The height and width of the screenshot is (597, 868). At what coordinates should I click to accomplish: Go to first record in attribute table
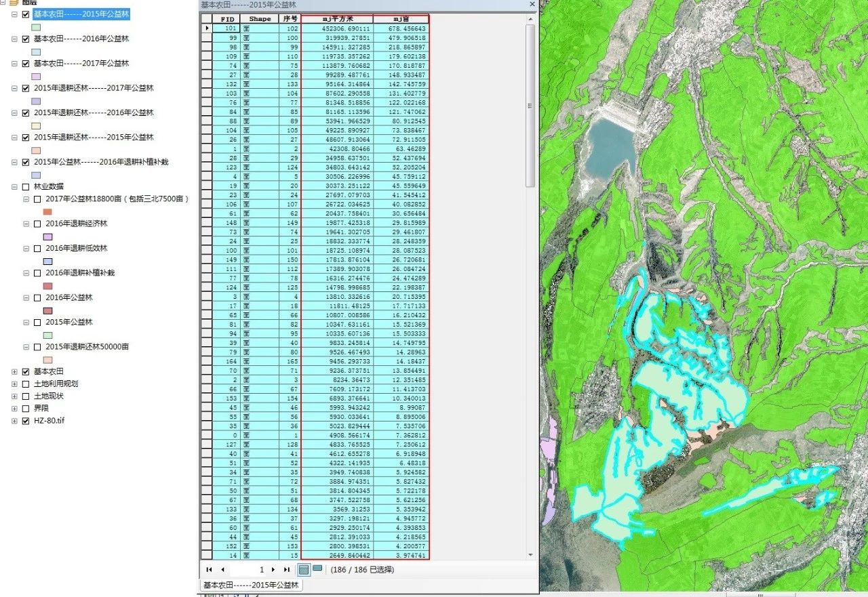click(209, 570)
